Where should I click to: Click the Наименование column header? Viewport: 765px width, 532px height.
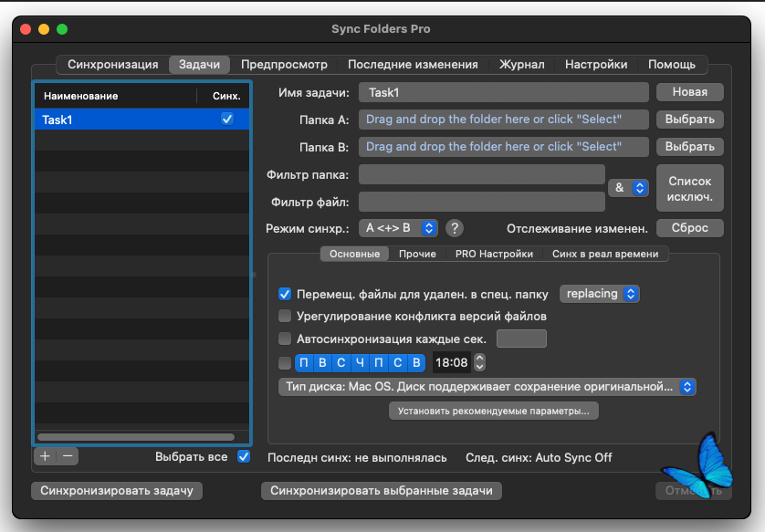coord(116,96)
